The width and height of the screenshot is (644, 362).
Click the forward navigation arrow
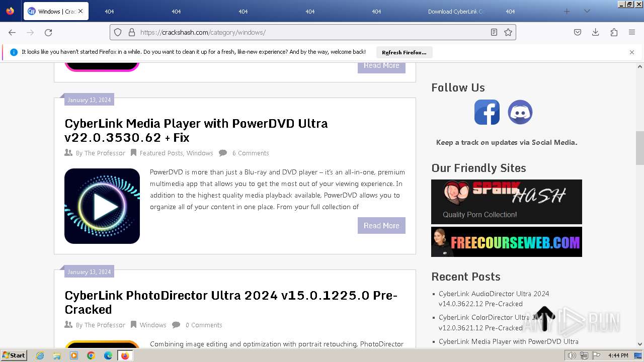tap(30, 32)
